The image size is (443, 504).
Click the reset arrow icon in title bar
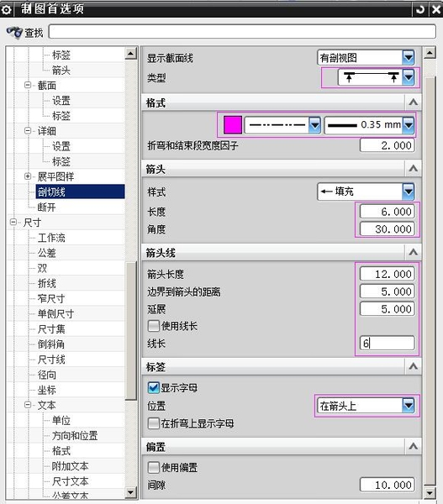(419, 9)
